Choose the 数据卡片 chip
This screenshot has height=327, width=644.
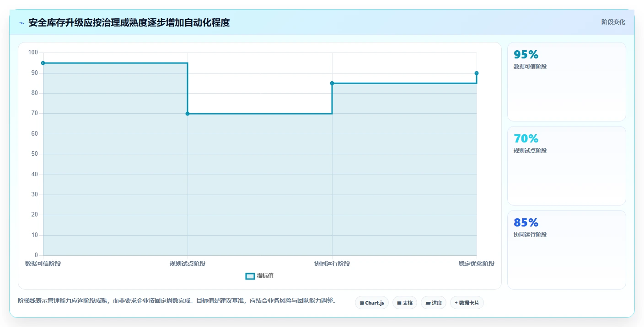pos(467,303)
